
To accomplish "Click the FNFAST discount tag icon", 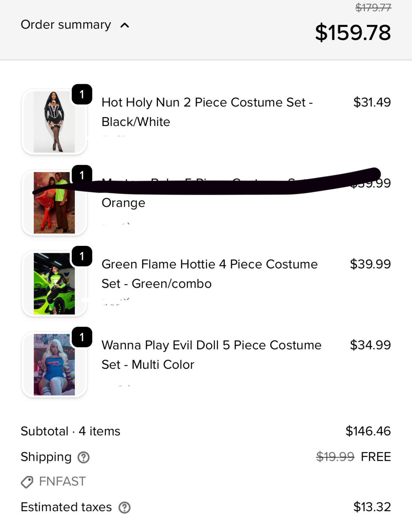I will (x=27, y=482).
